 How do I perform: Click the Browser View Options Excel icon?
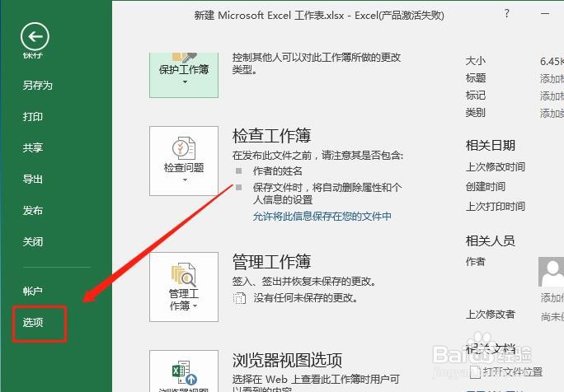tap(184, 372)
